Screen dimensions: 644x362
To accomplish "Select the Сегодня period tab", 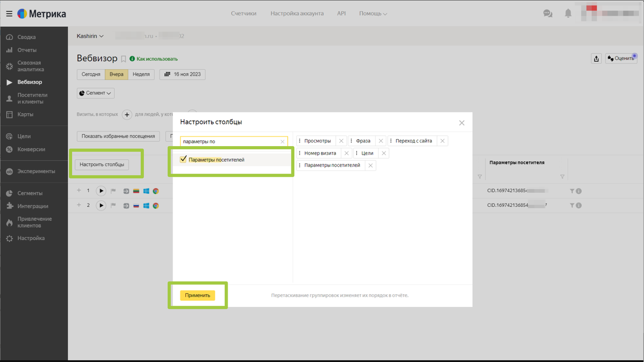I will pyautogui.click(x=91, y=74).
